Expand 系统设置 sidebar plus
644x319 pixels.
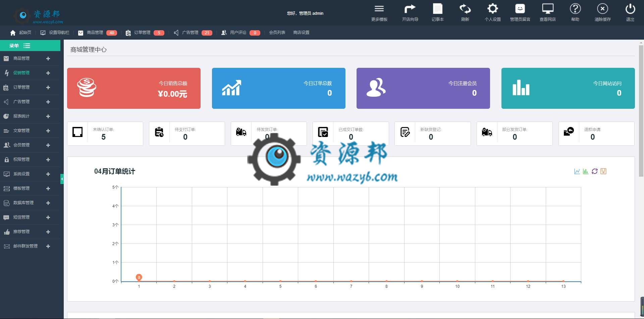(x=48, y=174)
